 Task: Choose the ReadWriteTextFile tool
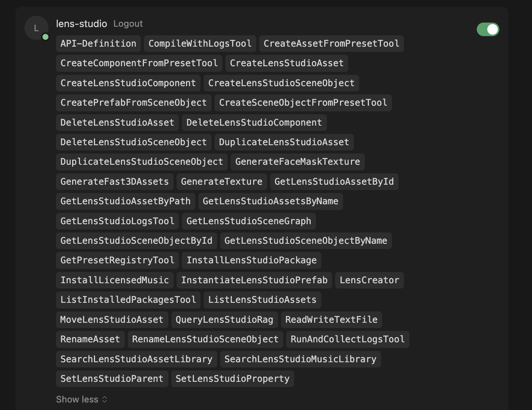331,320
